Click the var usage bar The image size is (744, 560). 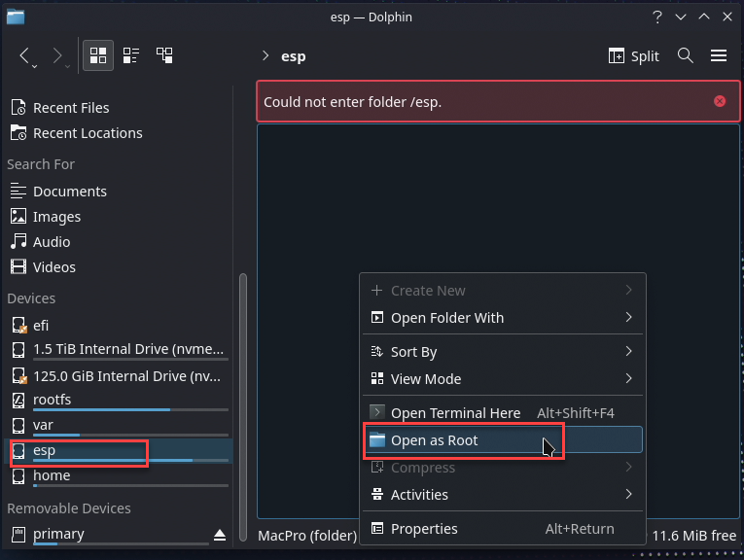tap(130, 435)
